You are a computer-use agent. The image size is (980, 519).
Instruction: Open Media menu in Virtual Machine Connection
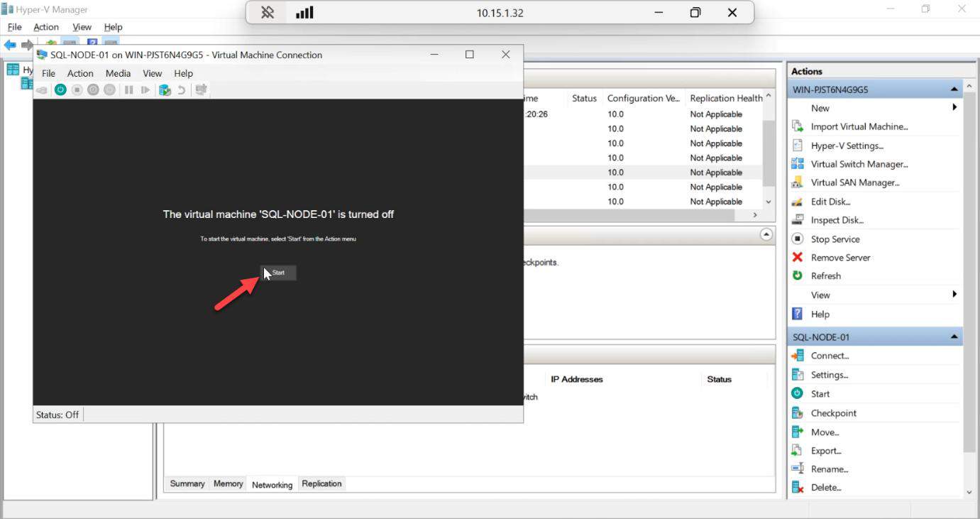(118, 73)
